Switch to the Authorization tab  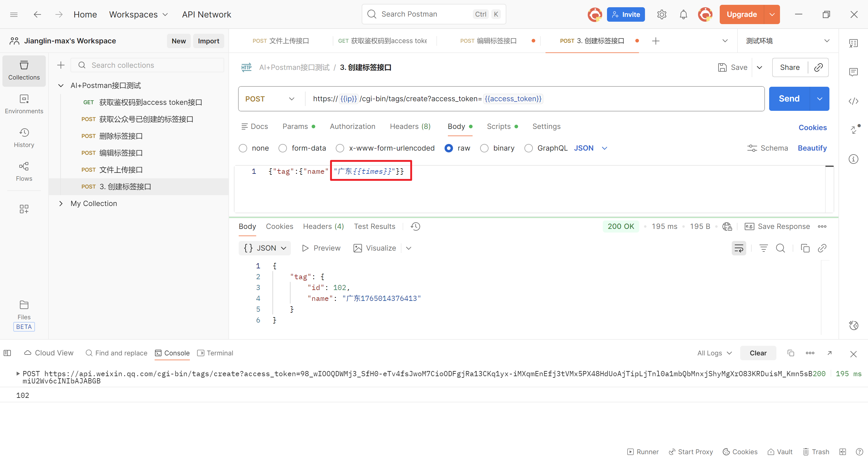(x=352, y=126)
